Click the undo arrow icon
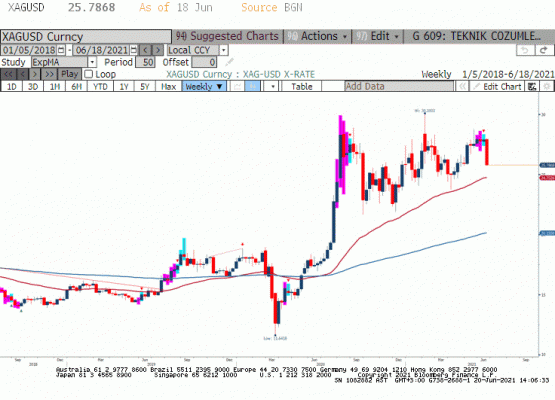 click(x=525, y=50)
